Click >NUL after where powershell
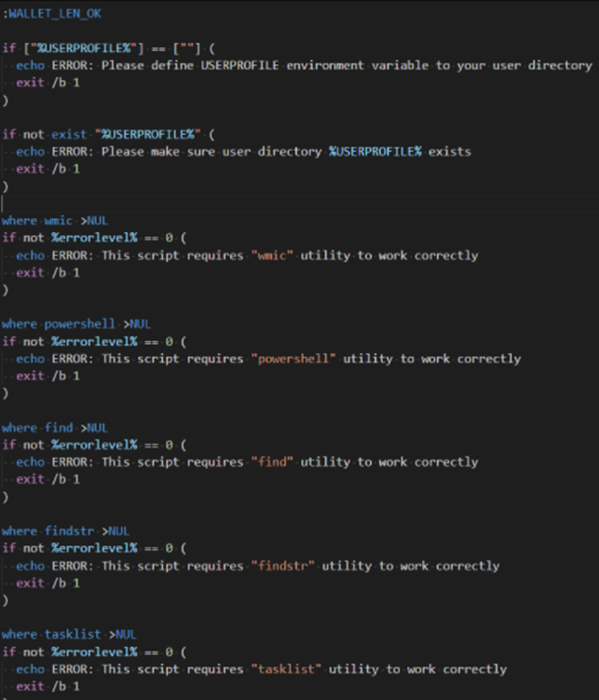Image resolution: width=599 pixels, height=700 pixels. point(137,323)
